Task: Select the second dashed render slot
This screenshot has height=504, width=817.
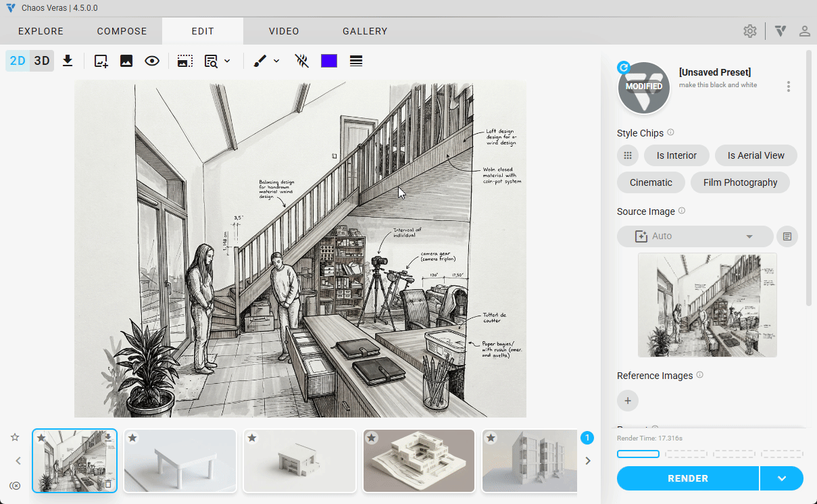Action: click(x=686, y=454)
